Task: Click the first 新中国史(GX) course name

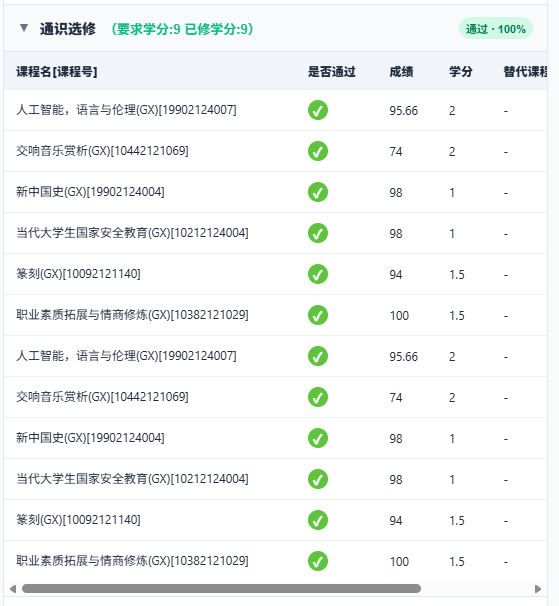Action: coord(90,192)
